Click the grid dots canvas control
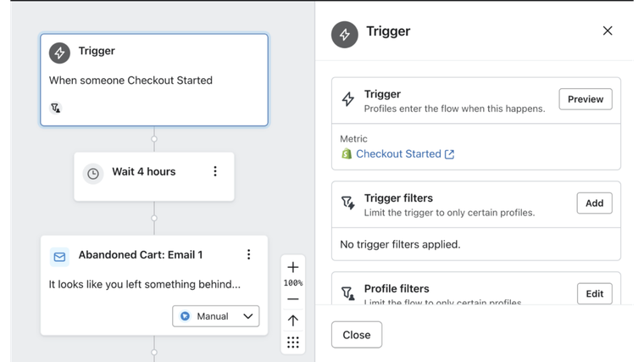The height and width of the screenshot is (362, 644). (x=293, y=343)
